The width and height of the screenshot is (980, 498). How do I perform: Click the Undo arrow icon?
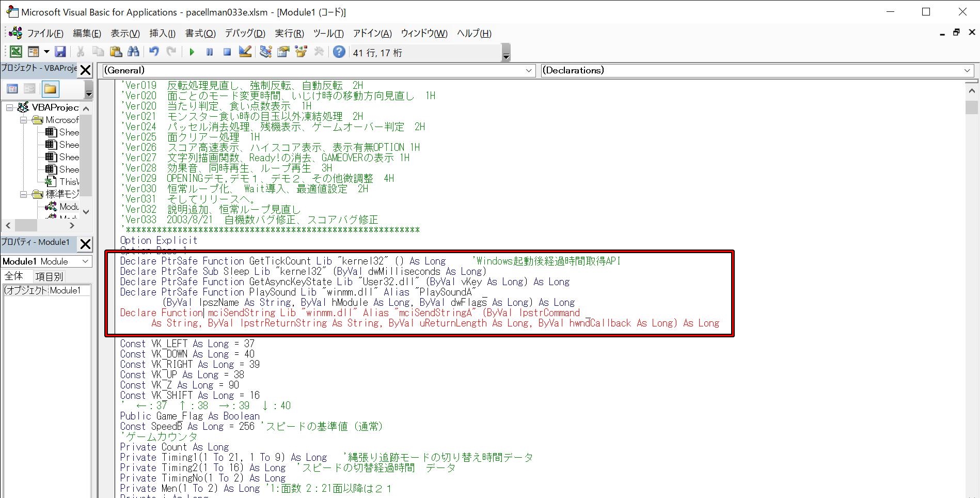(x=152, y=52)
